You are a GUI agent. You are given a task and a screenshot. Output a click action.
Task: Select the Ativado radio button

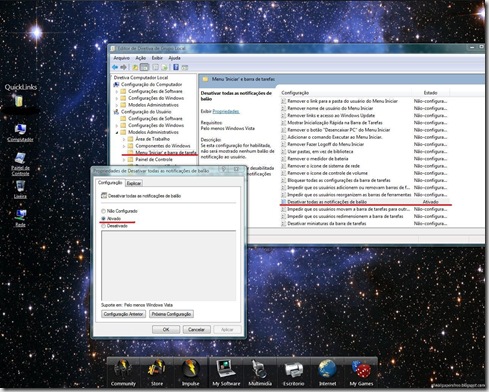coord(103,218)
